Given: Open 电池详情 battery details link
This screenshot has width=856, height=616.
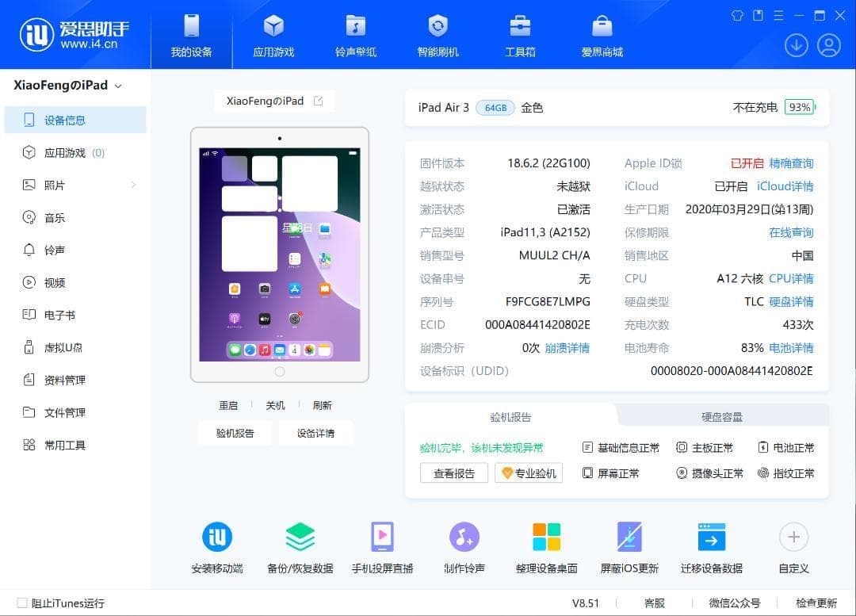Looking at the screenshot, I should click(x=790, y=347).
